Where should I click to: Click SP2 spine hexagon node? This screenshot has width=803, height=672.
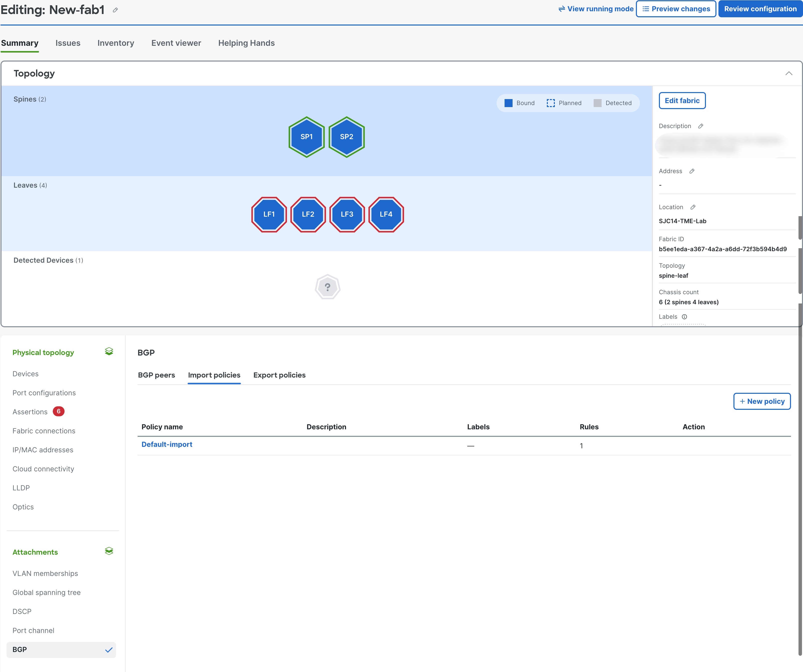pyautogui.click(x=346, y=137)
